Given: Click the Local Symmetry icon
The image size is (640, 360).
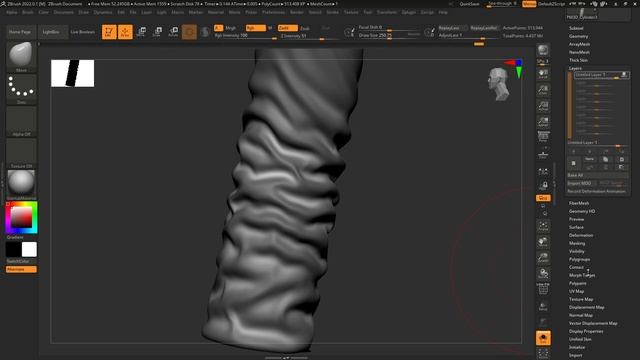Looking at the screenshot, I should (543, 171).
